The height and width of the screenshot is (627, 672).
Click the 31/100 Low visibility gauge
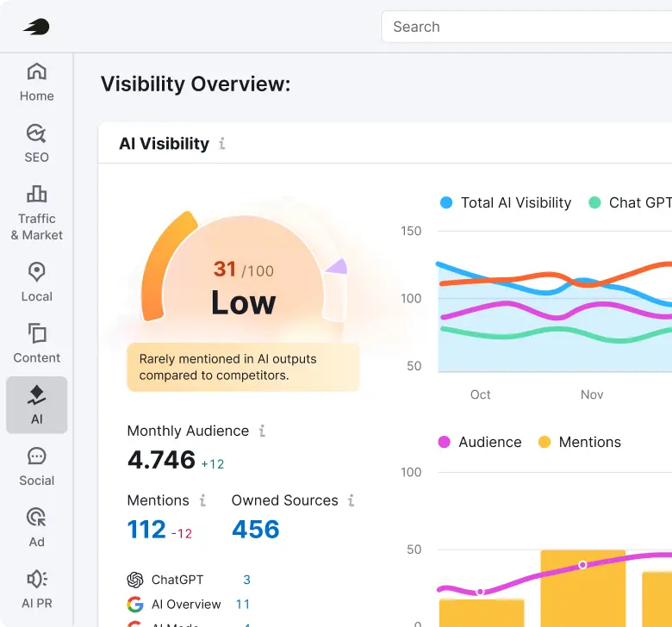point(244,268)
